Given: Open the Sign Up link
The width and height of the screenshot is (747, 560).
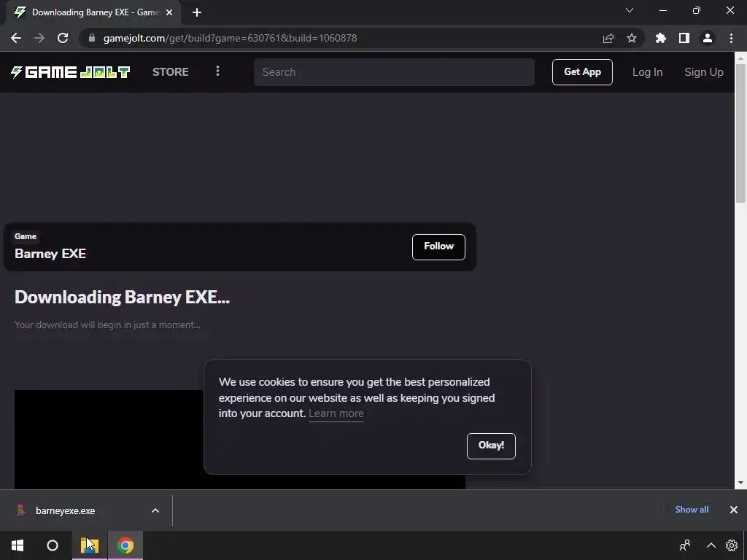Looking at the screenshot, I should point(704,72).
